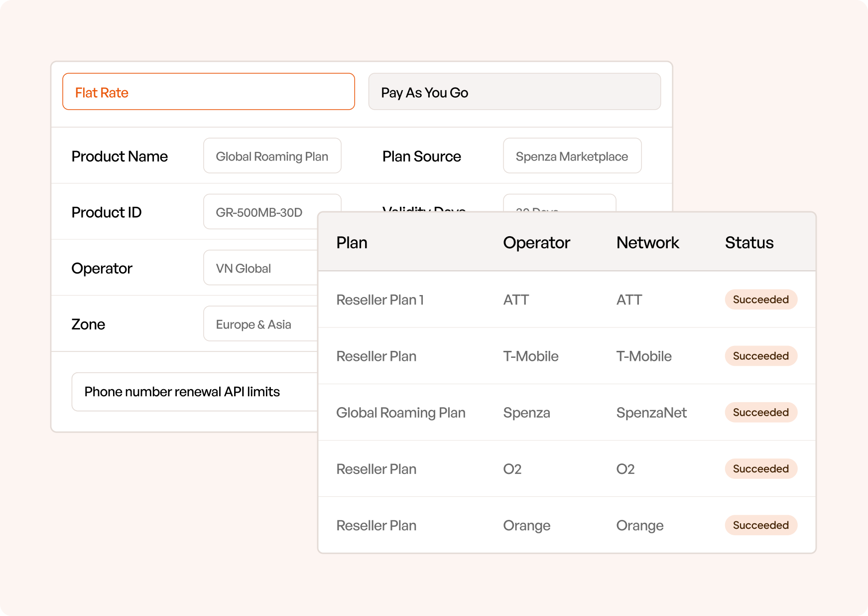Image resolution: width=868 pixels, height=616 pixels.
Task: Sort by the Operator column header
Action: click(x=536, y=243)
